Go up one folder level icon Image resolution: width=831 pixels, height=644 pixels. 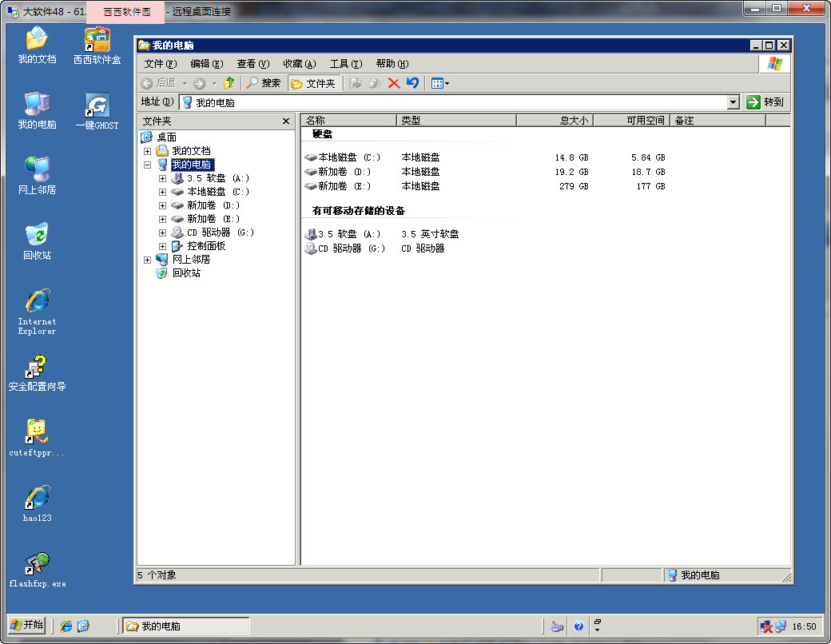[x=229, y=82]
